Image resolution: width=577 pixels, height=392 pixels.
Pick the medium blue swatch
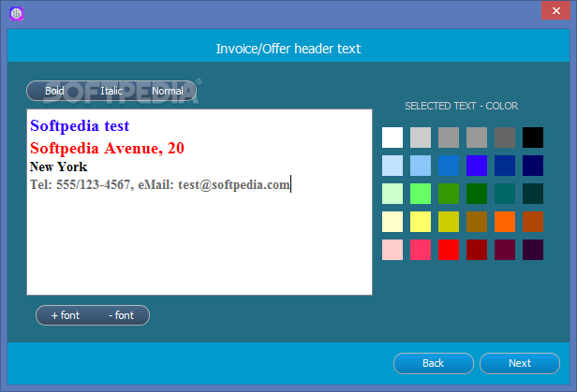pos(449,166)
